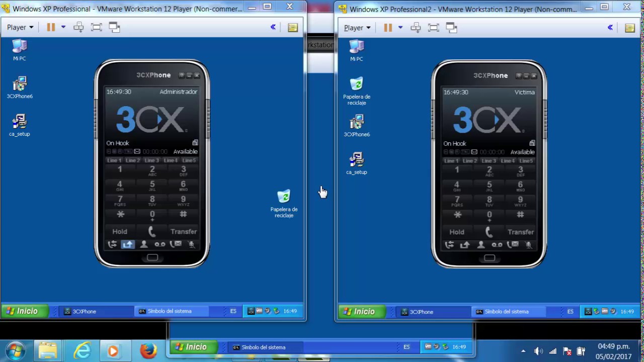This screenshot has width=644, height=362.
Task: Toggle Hold on Victima phone
Action: [x=457, y=232]
